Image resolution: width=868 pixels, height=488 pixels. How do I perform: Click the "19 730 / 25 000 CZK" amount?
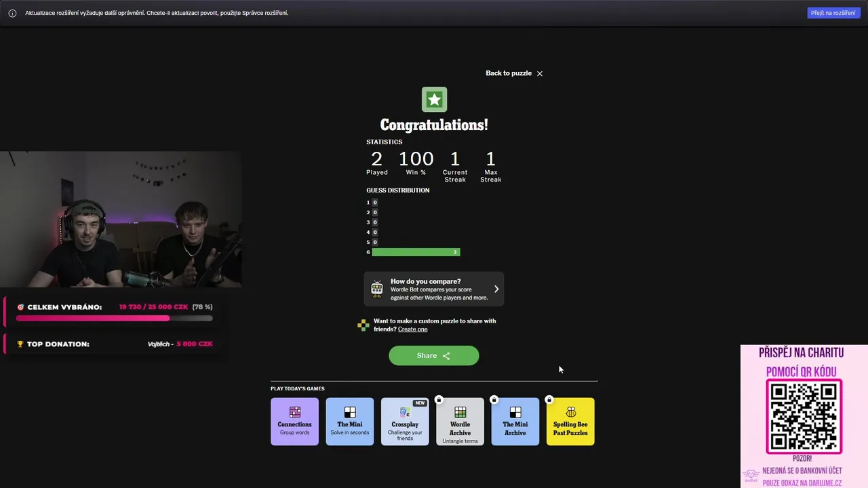click(154, 307)
